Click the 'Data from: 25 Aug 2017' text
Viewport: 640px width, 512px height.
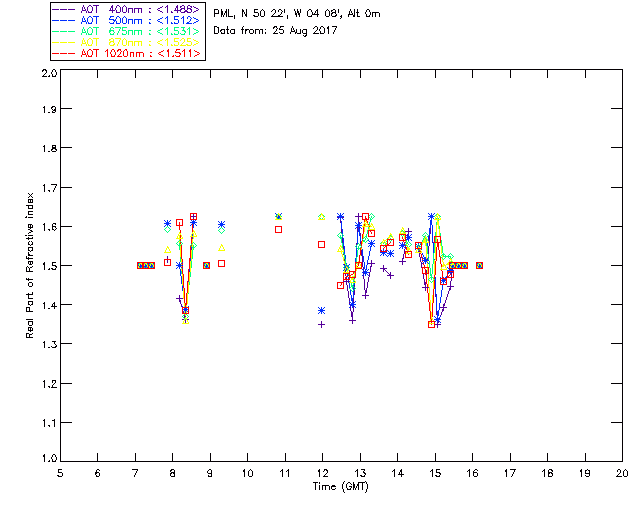(x=275, y=31)
